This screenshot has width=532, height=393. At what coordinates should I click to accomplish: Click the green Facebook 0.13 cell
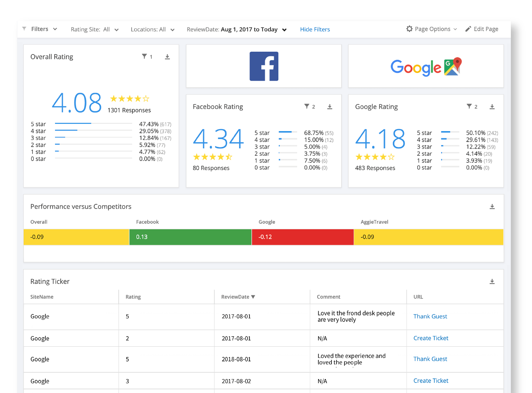coord(190,237)
